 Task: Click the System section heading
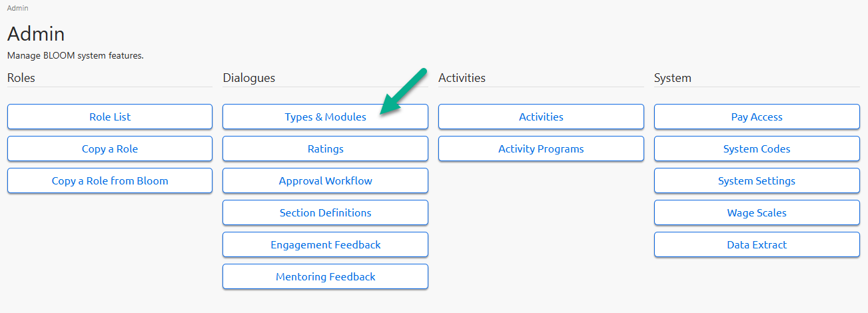[673, 78]
